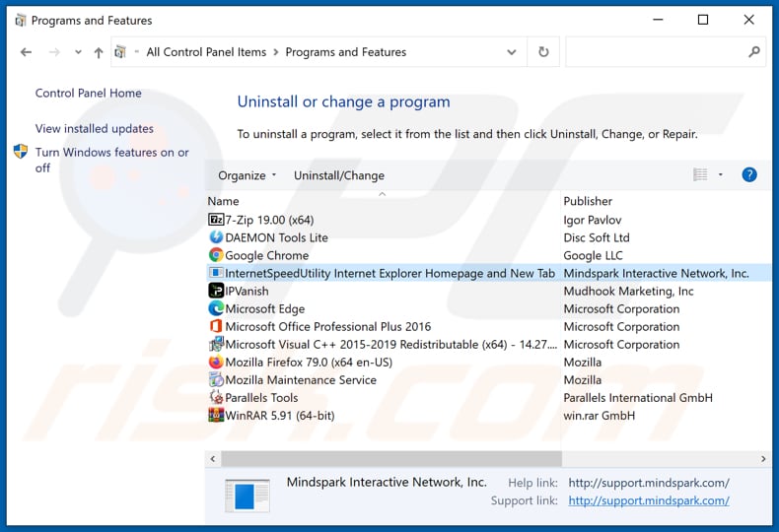
Task: Select Mozilla Firefox 79.0 row
Action: coord(489,363)
